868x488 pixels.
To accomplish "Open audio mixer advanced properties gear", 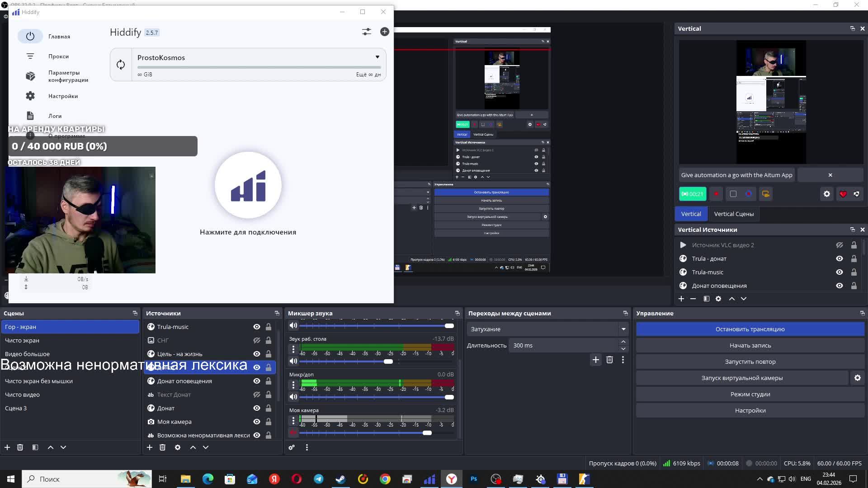I will [x=292, y=447].
